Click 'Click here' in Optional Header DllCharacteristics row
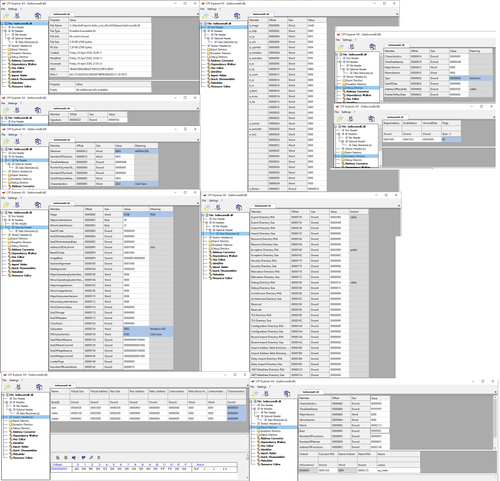This screenshot has height=481, width=500. [x=156, y=334]
